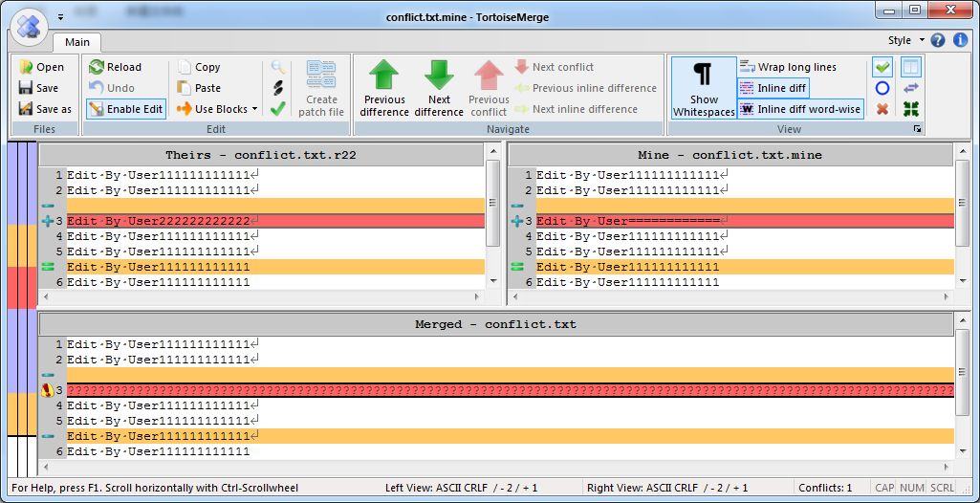Image resolution: width=980 pixels, height=503 pixels.
Task: Click the Merged - conflict.txt pane header
Action: pyautogui.click(x=495, y=324)
